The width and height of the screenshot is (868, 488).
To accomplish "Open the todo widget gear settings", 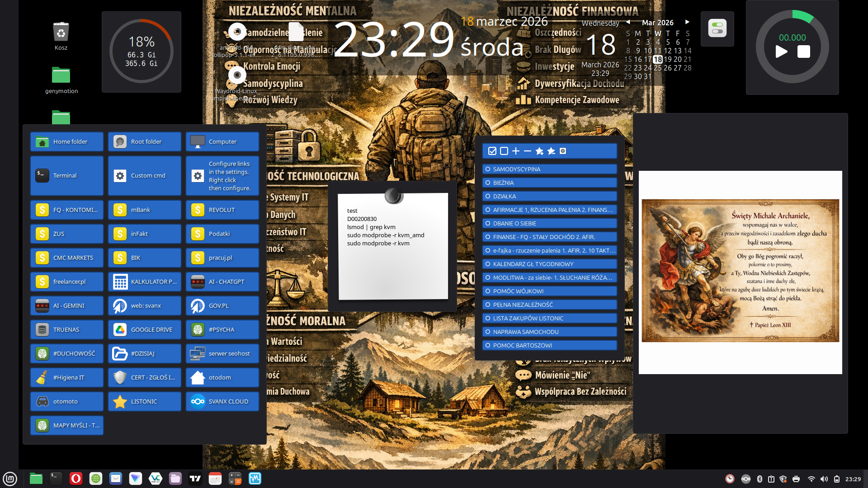I will (x=563, y=151).
